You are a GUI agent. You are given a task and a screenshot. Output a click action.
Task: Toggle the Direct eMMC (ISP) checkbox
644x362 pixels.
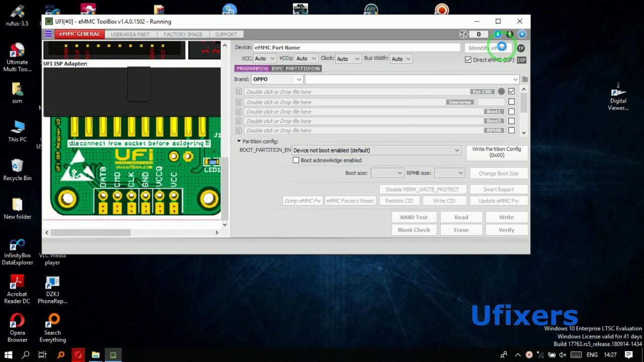[468, 60]
